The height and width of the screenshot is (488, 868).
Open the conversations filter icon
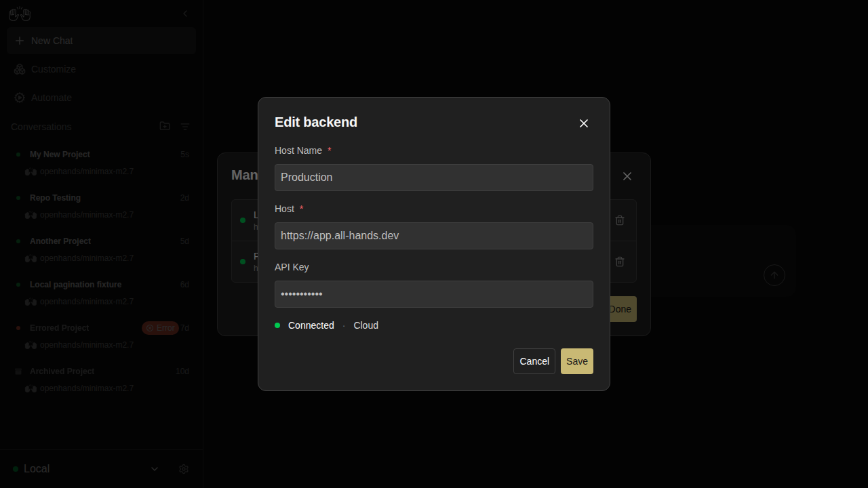[185, 126]
